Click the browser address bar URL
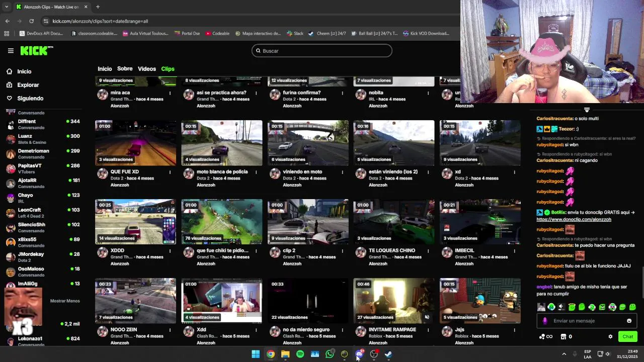Viewport: 644px width, 362px height. pyautogui.click(x=100, y=21)
